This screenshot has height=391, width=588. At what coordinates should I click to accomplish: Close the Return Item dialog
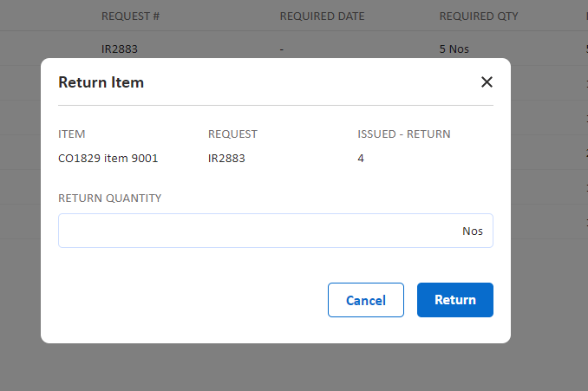[487, 82]
